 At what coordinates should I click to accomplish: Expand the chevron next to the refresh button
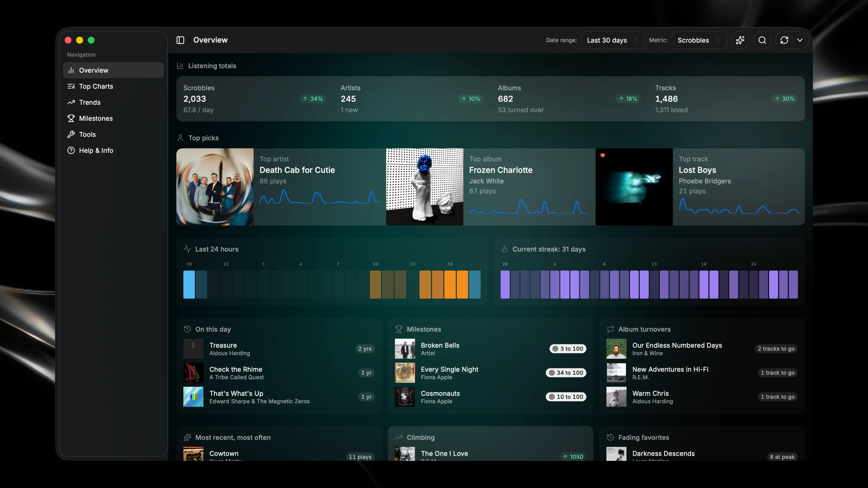coord(800,40)
